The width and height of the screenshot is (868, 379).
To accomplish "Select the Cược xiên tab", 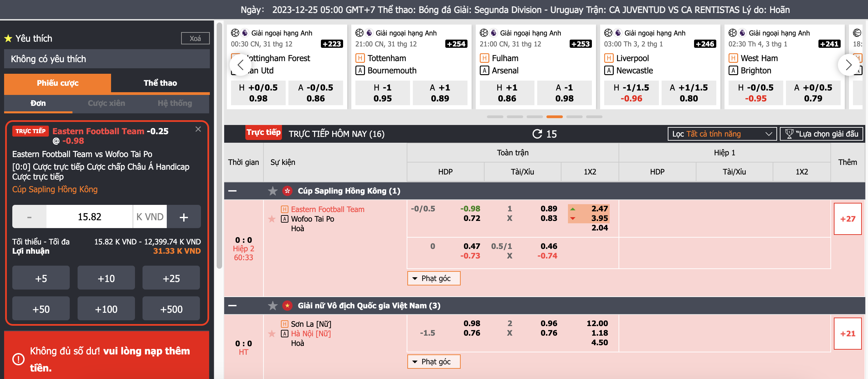I will pos(106,103).
